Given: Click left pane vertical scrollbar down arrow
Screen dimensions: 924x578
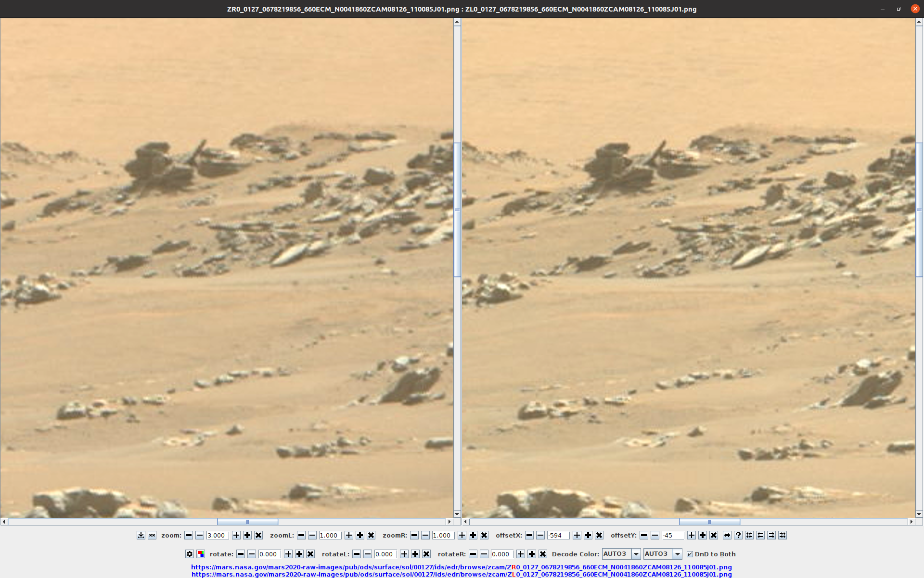Looking at the screenshot, I should point(457,513).
